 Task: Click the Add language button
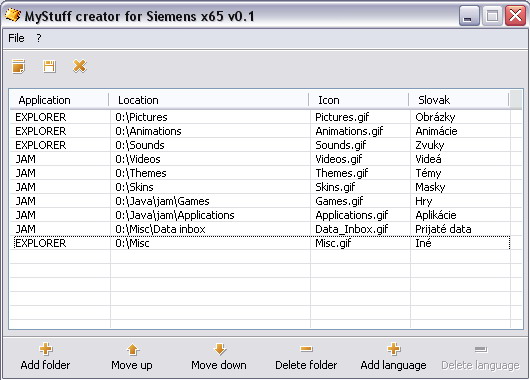click(x=393, y=357)
